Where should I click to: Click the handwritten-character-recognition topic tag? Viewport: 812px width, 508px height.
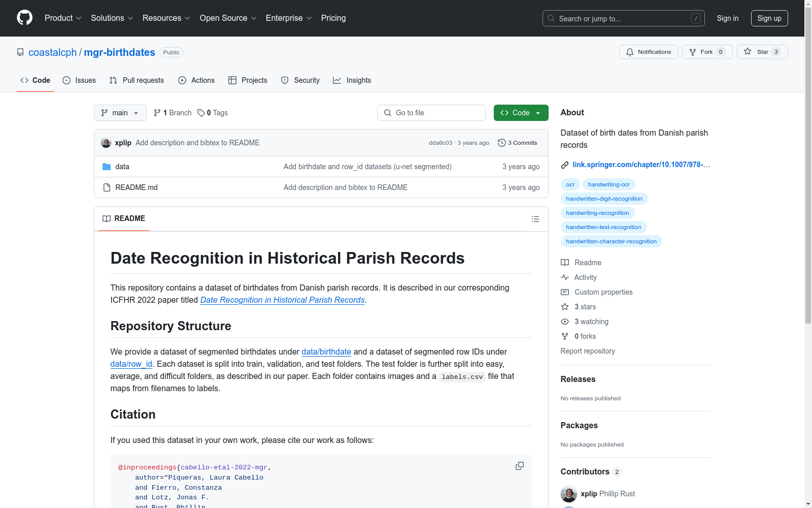tap(612, 241)
